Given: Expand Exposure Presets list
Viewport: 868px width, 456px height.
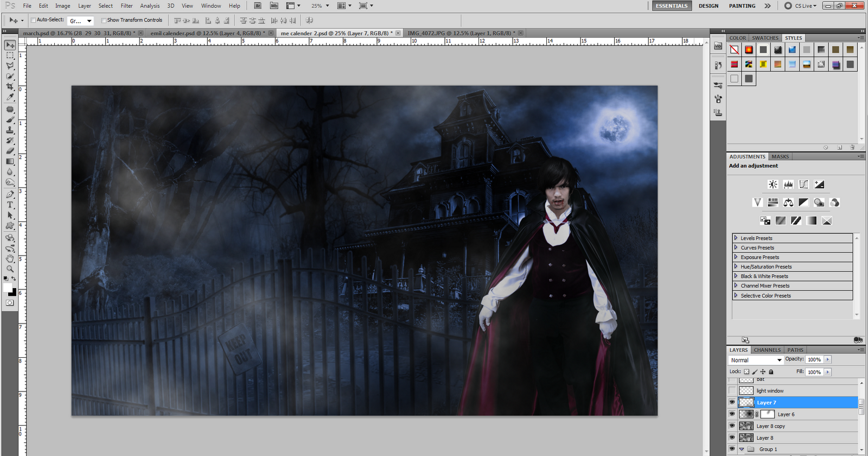Looking at the screenshot, I should 736,257.
